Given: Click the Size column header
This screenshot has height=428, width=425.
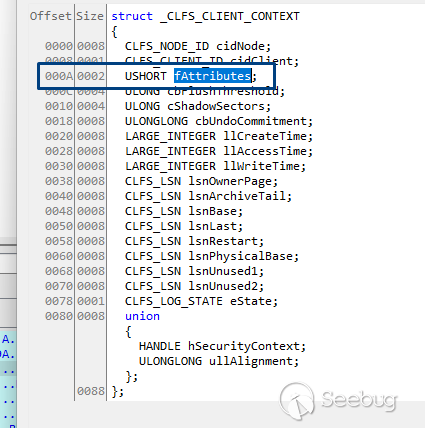Looking at the screenshot, I should (90, 16).
